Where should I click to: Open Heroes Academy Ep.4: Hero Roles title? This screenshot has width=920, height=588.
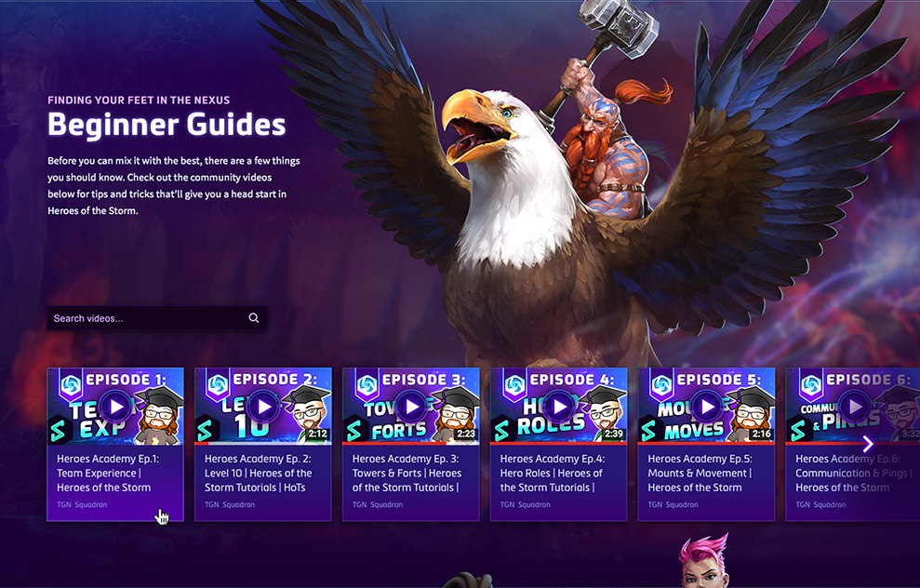click(x=553, y=473)
